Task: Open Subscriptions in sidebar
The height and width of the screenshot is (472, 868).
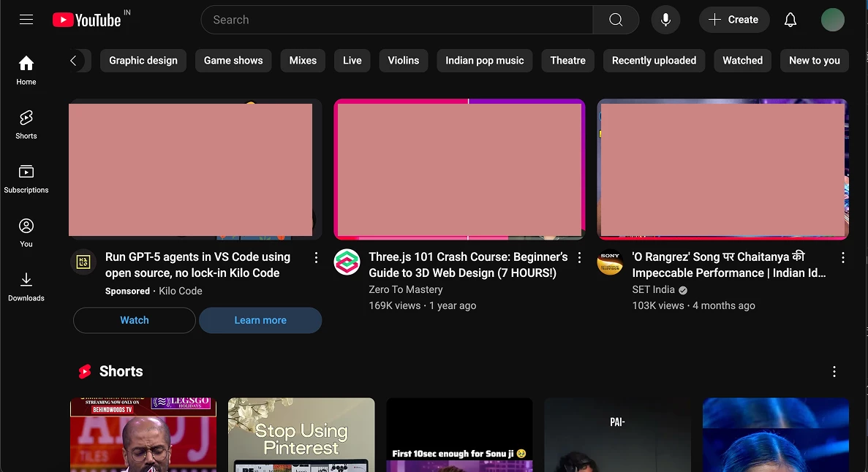Action: coord(26,179)
